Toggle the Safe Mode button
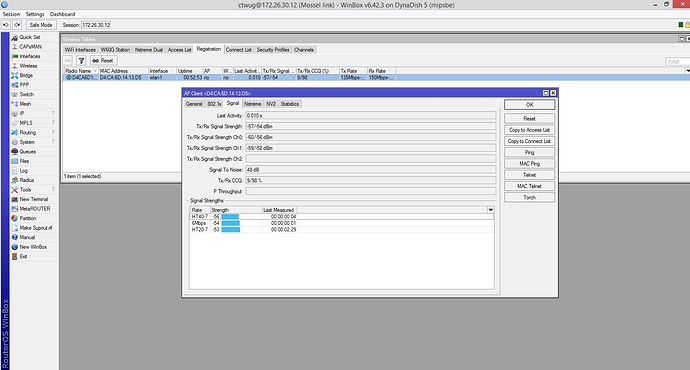 point(40,25)
